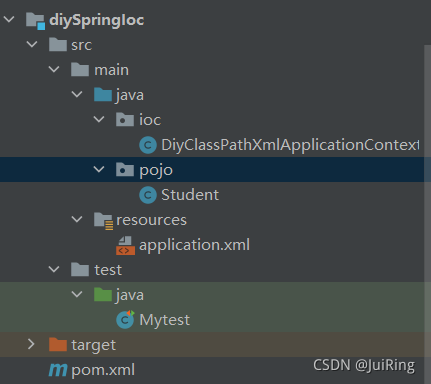Click the application.xml file icon
Image resolution: width=431 pixels, height=384 pixels.
[125, 246]
